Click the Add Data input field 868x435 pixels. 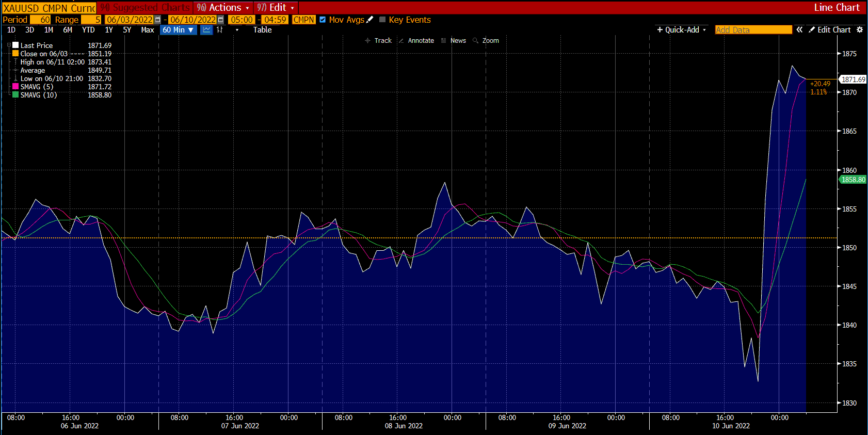click(x=753, y=30)
